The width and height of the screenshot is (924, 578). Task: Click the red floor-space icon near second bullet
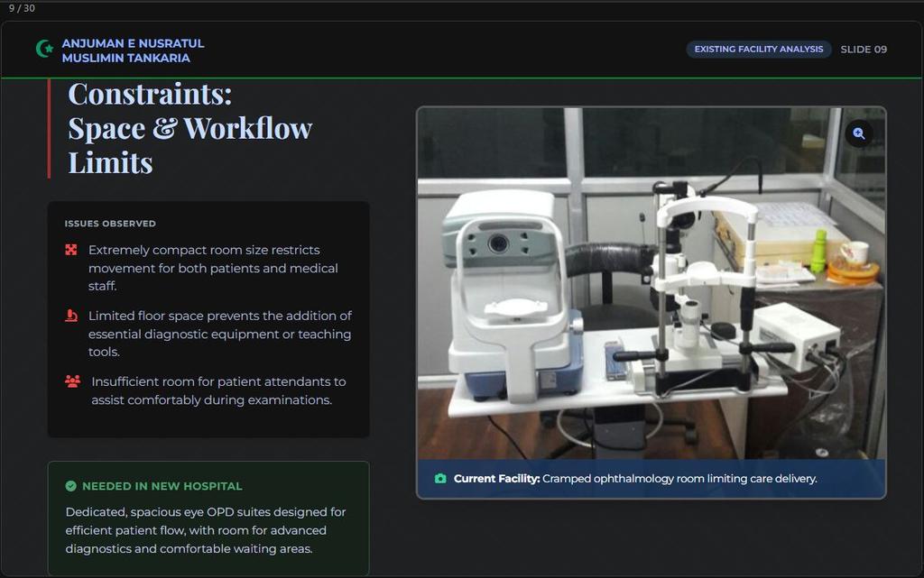pos(73,316)
